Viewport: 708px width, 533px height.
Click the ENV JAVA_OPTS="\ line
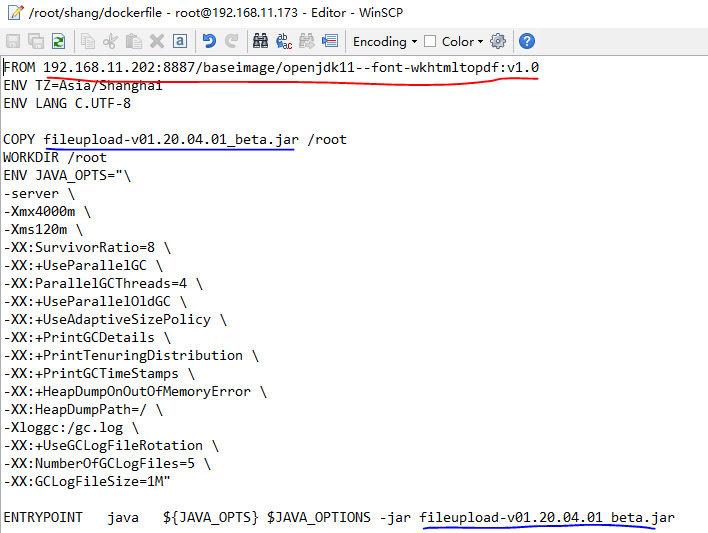pos(67,175)
